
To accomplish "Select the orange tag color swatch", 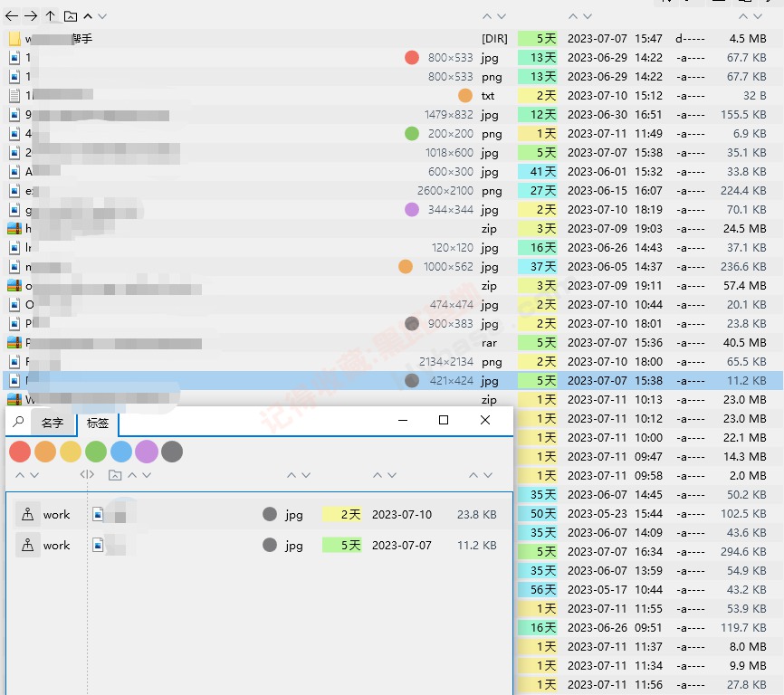I will 45,452.
